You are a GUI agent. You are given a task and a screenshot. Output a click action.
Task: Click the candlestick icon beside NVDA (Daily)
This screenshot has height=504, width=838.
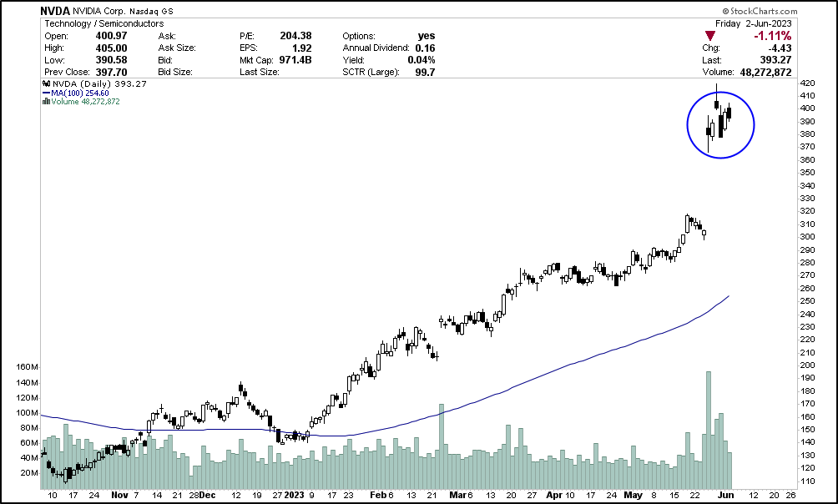[46, 84]
